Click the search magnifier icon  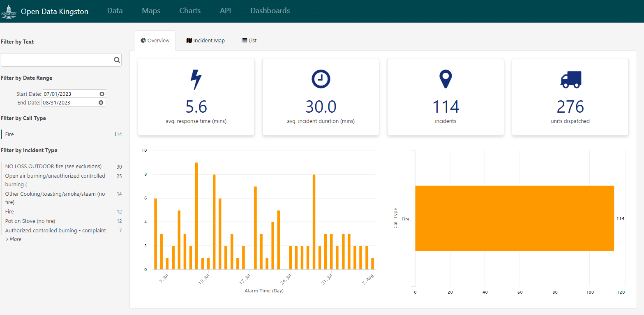[x=117, y=60]
